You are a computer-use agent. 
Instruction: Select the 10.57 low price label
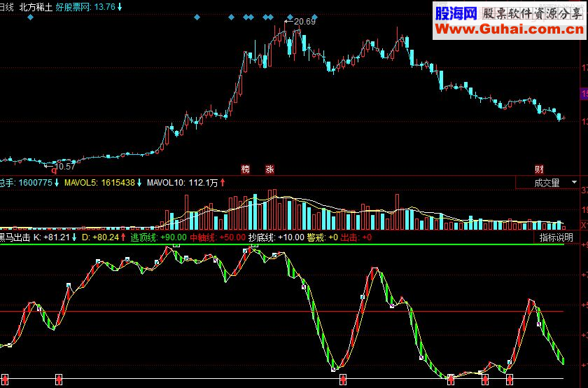[65, 166]
